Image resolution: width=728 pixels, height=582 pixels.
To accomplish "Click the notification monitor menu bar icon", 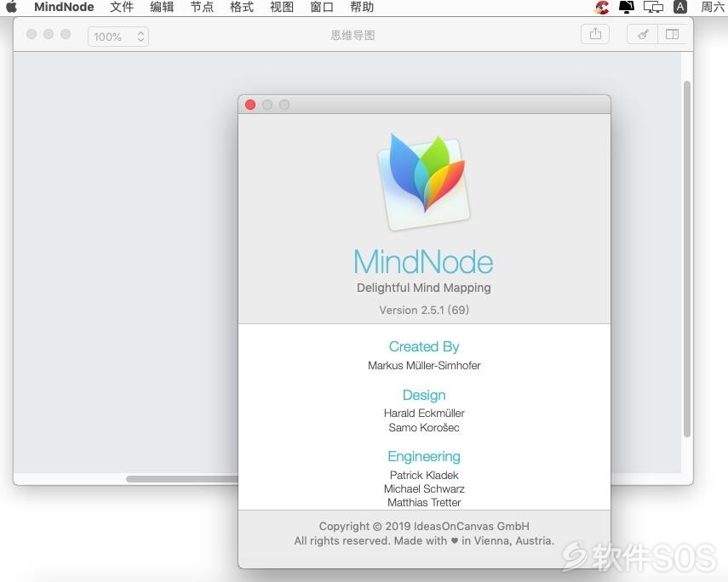I will 627,7.
